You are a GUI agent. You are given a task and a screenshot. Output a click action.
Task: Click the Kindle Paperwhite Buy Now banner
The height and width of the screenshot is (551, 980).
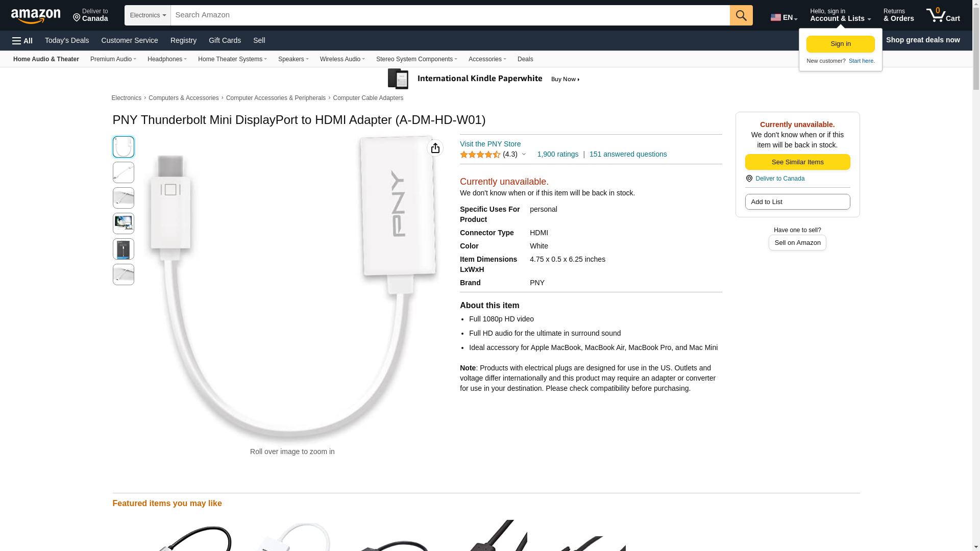[x=484, y=79]
